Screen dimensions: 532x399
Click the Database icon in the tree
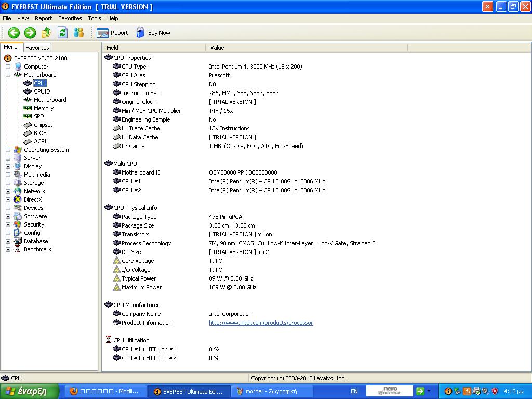[x=18, y=241]
